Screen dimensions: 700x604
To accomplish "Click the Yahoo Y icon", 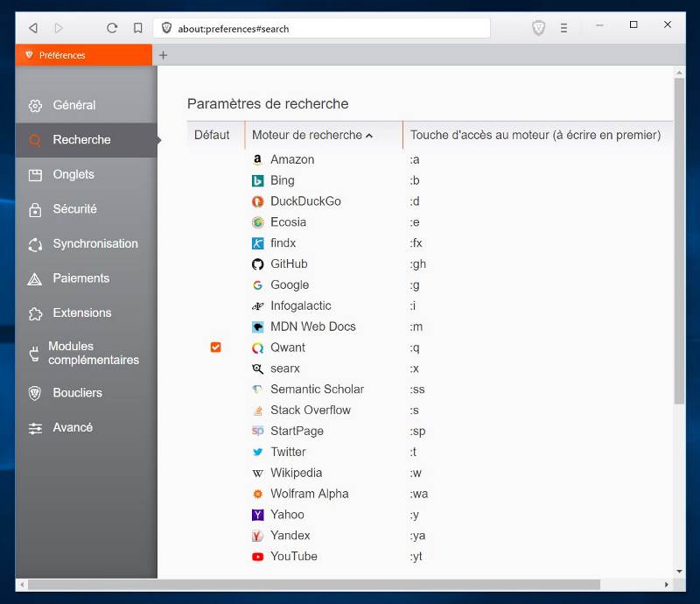I will 257,515.
